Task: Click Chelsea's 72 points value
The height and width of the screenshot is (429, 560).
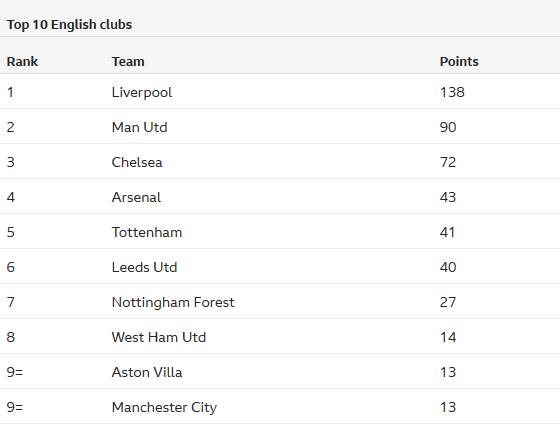Action: [448, 162]
